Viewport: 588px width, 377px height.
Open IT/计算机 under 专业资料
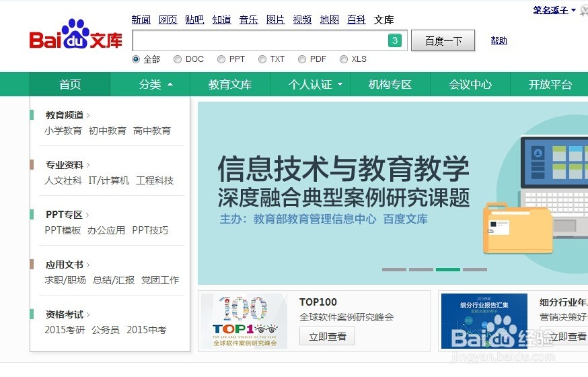pyautogui.click(x=109, y=180)
